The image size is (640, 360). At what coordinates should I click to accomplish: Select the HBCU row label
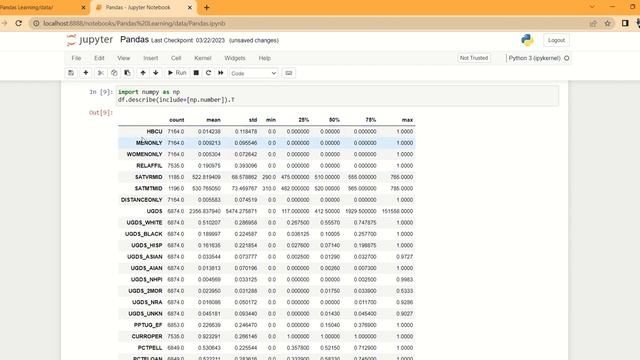[x=154, y=131]
